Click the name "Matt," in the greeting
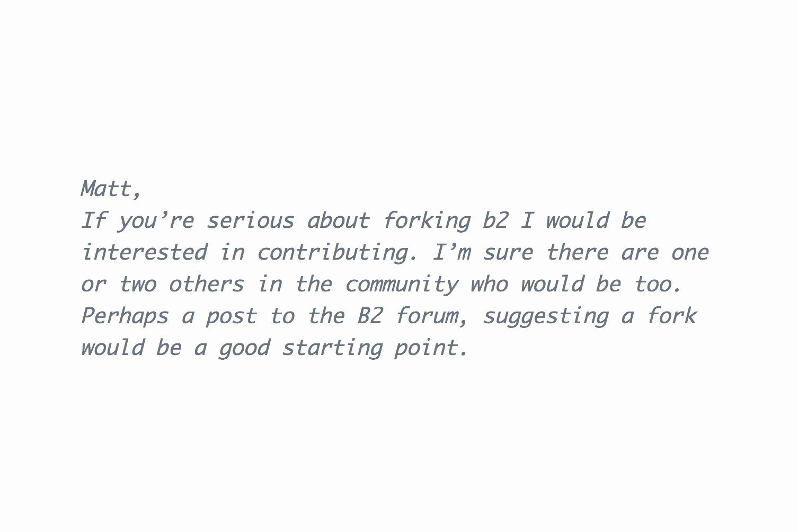The image size is (798, 532). (112, 189)
